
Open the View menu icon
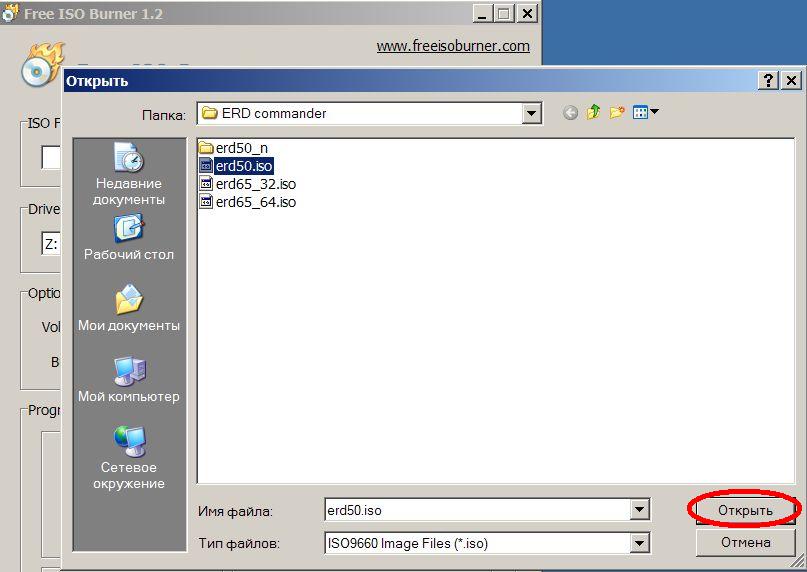coord(646,113)
